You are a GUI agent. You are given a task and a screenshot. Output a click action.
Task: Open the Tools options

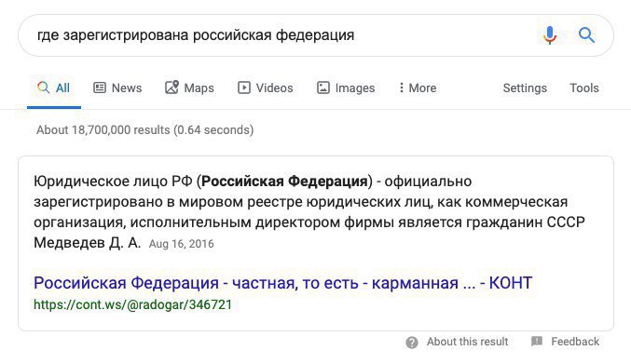coord(583,88)
